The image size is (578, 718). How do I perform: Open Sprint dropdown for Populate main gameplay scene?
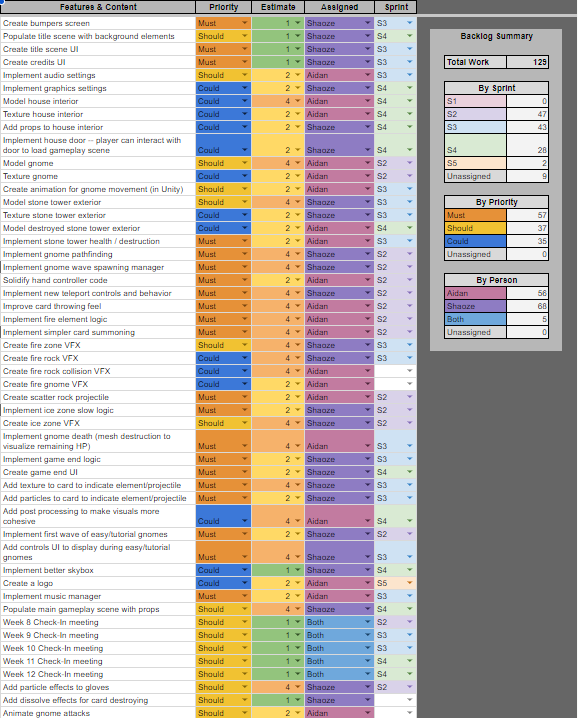tap(409, 609)
